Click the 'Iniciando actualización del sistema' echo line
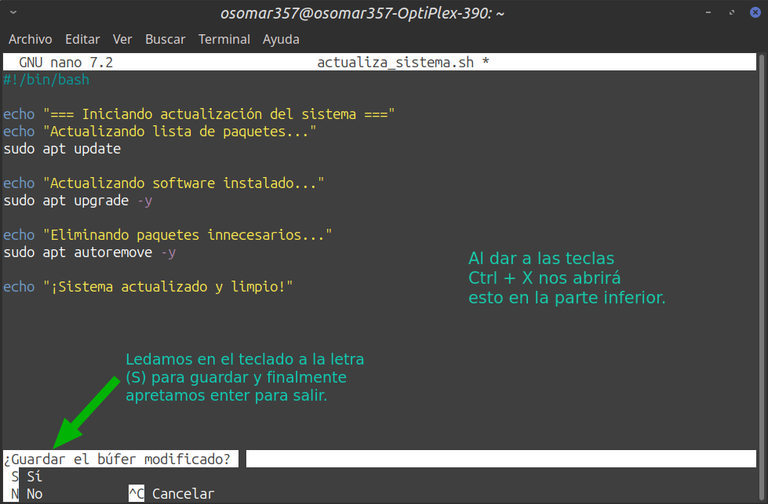768x504 pixels. click(199, 114)
